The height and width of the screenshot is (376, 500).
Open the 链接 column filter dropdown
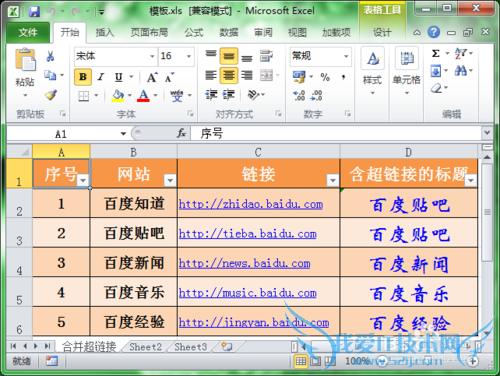(x=332, y=180)
